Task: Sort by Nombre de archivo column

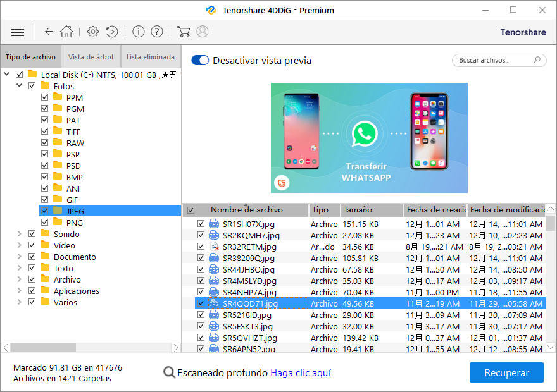Action: (x=246, y=210)
